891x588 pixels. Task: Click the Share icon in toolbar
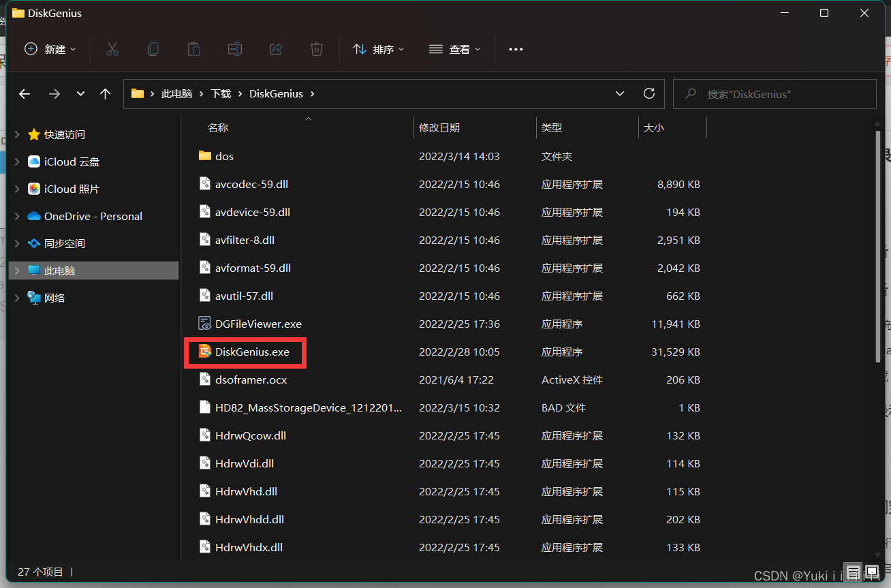[276, 49]
